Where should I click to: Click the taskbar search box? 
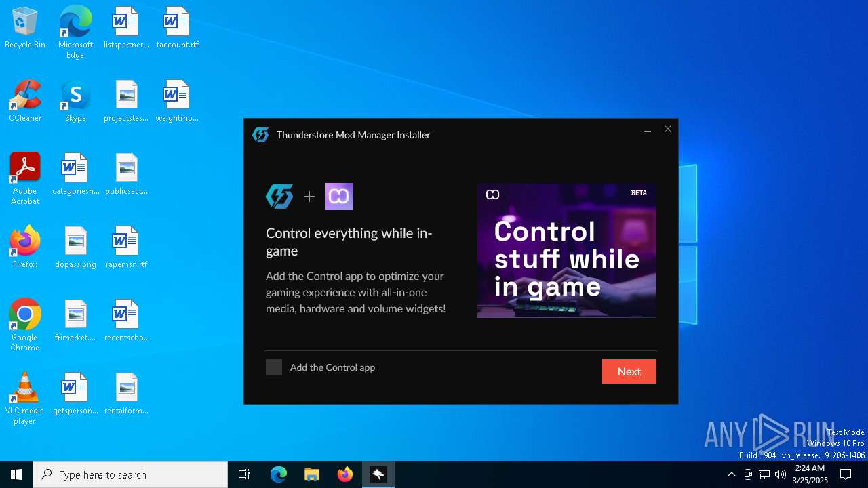130,474
